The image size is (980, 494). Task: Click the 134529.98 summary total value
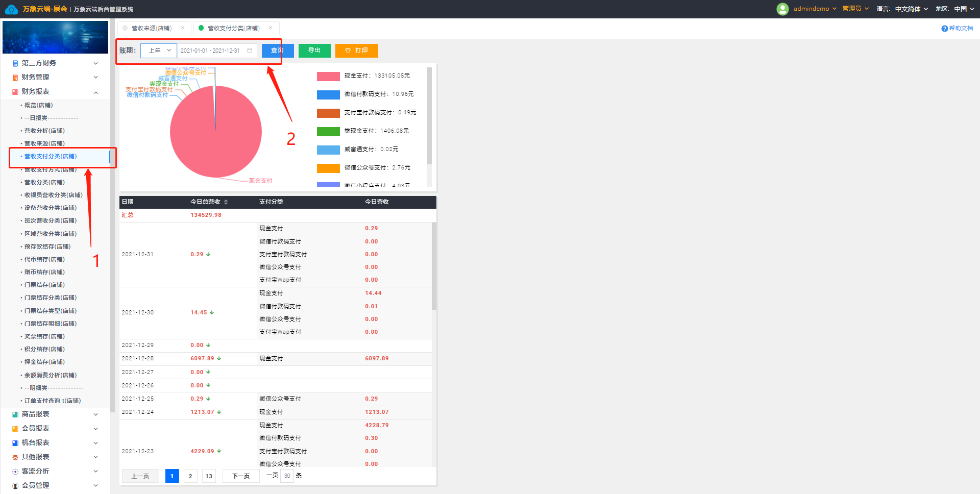coord(206,215)
